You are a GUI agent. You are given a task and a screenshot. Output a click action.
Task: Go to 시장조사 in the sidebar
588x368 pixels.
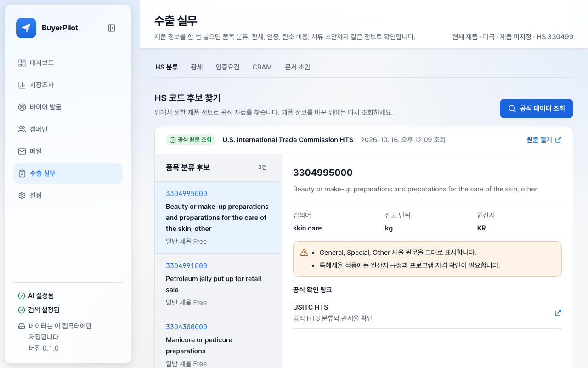pyautogui.click(x=68, y=85)
